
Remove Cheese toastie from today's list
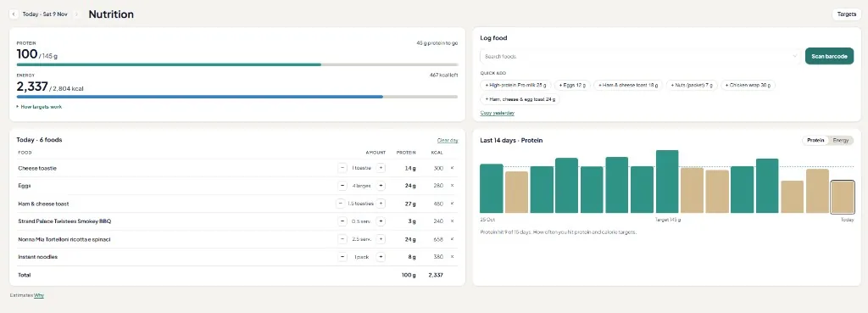coord(453,168)
